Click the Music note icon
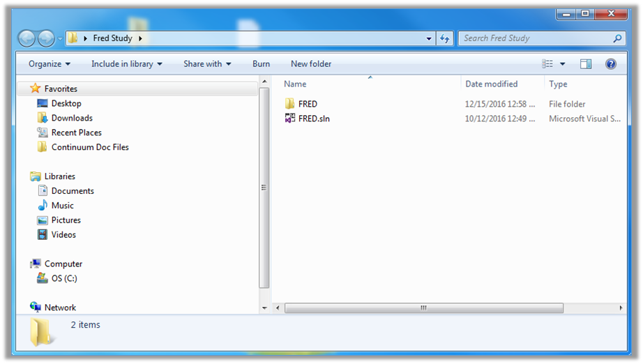643x364 pixels. tap(43, 205)
